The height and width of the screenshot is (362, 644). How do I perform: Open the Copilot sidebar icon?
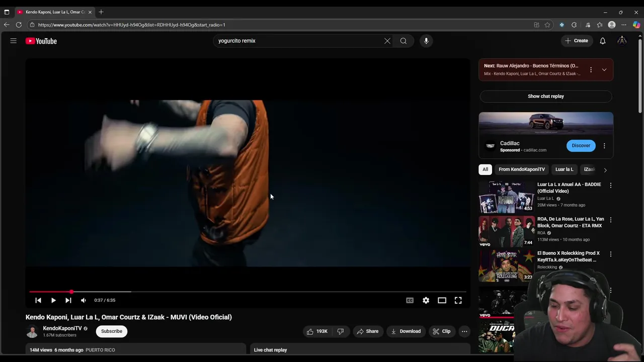[x=636, y=25]
